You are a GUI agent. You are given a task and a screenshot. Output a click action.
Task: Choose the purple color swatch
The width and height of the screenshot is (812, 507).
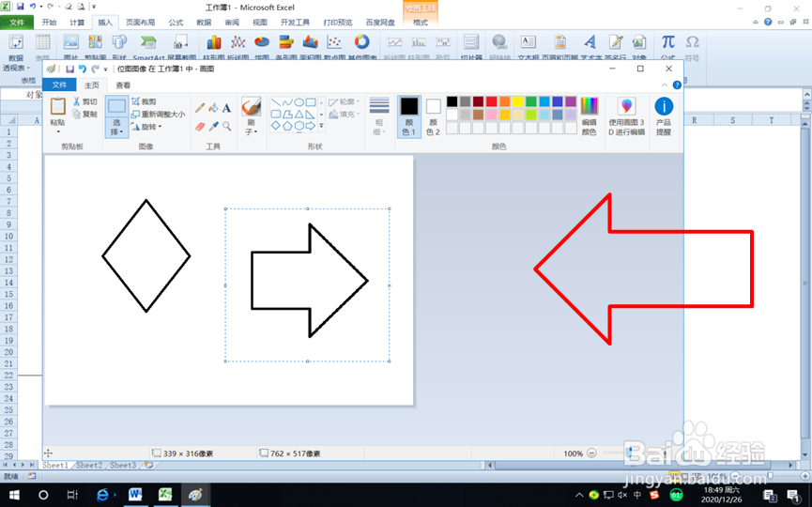click(571, 101)
